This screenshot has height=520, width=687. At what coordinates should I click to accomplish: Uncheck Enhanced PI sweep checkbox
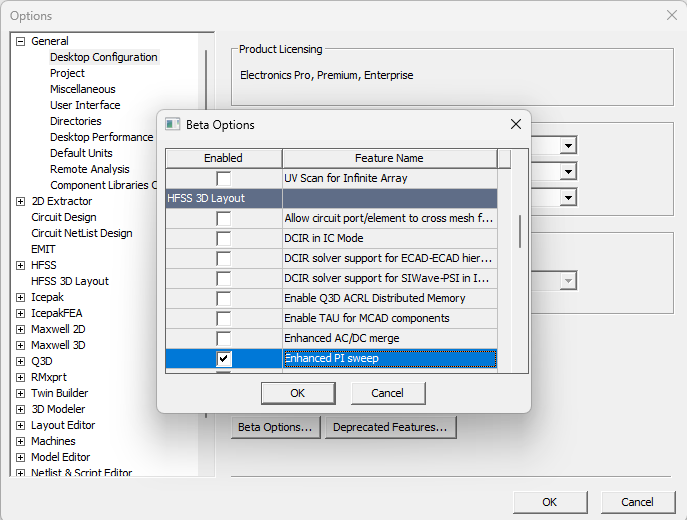click(x=223, y=358)
